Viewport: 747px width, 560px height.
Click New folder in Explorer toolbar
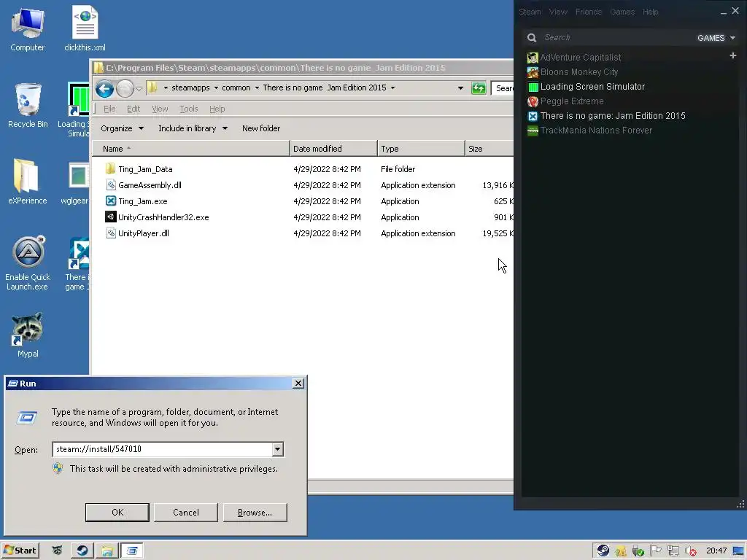click(261, 128)
